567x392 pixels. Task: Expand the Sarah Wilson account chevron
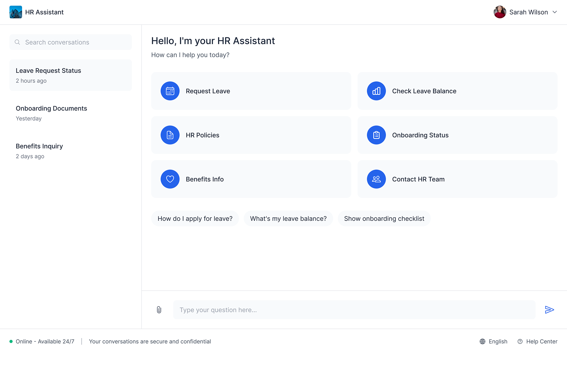[555, 12]
